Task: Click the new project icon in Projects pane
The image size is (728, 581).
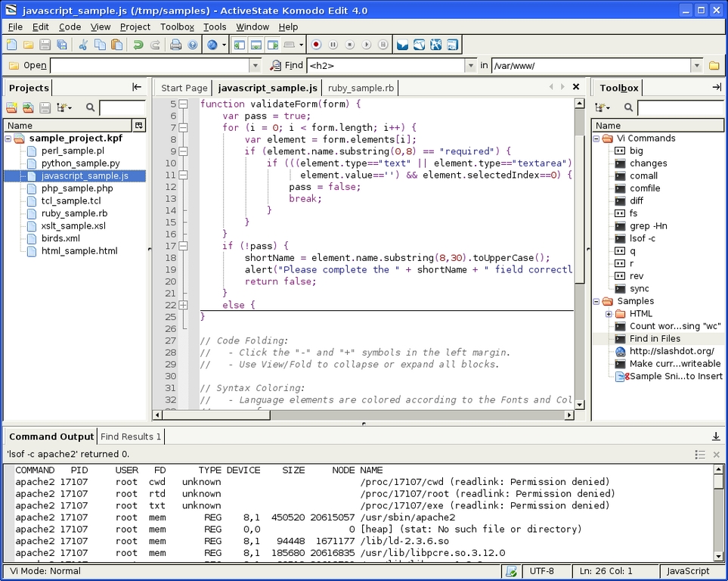Action: (12, 108)
